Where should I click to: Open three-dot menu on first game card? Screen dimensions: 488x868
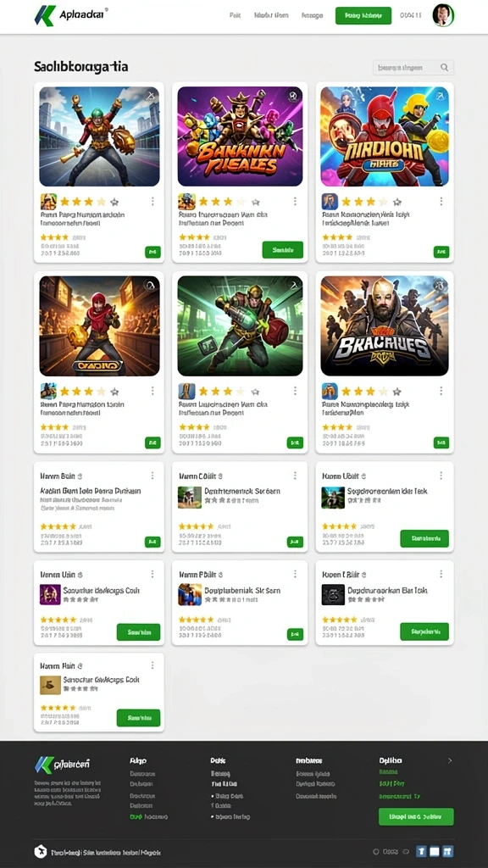[152, 201]
